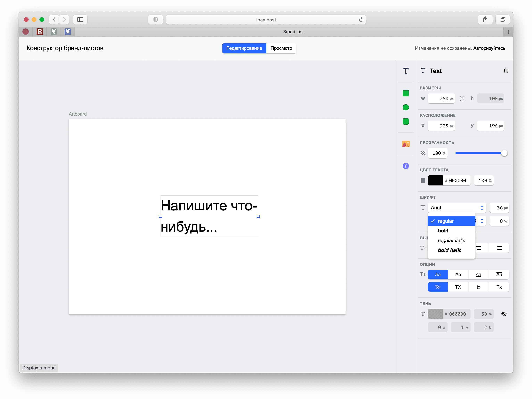This screenshot has height=399, width=532.
Task: Click the text color alpha 100% field
Action: 483,180
